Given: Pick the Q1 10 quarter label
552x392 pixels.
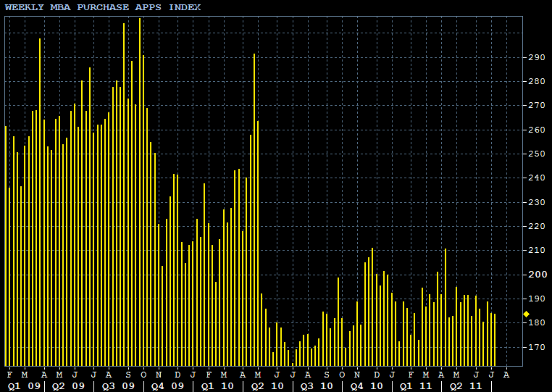Looking at the screenshot, I should pos(217,386).
